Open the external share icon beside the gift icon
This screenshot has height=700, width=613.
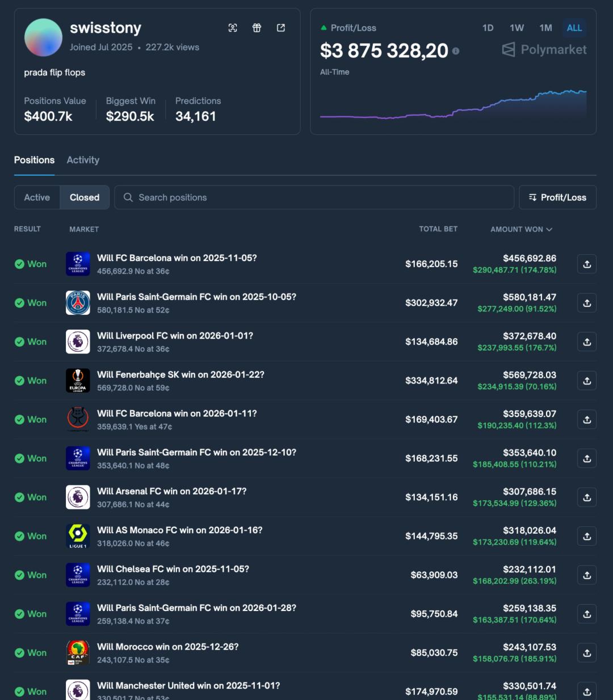coord(280,27)
